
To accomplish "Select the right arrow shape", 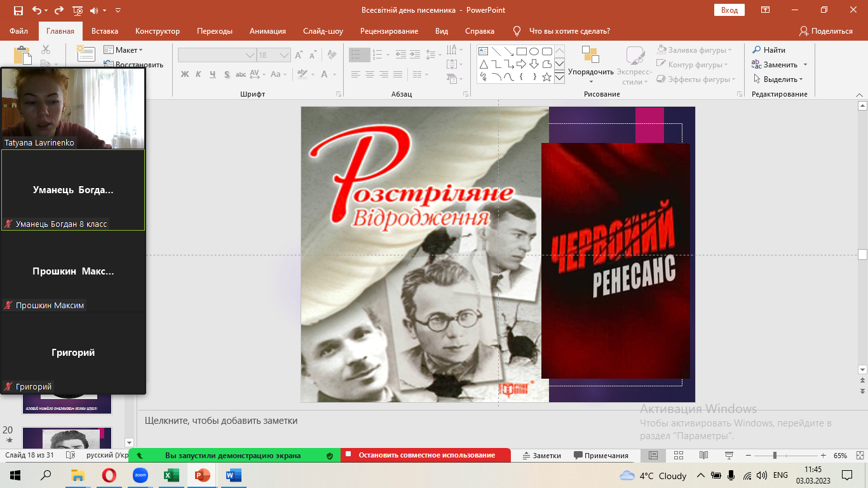I will pos(521,64).
